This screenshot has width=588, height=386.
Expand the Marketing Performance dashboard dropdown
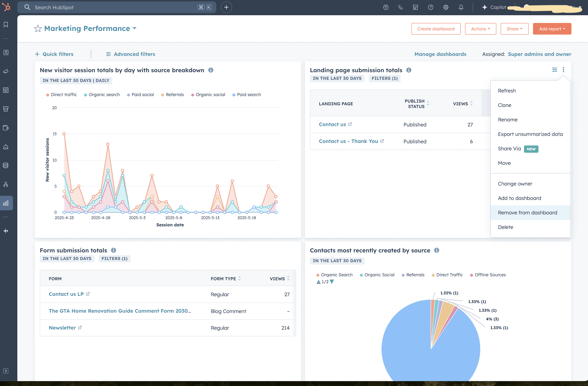[135, 28]
